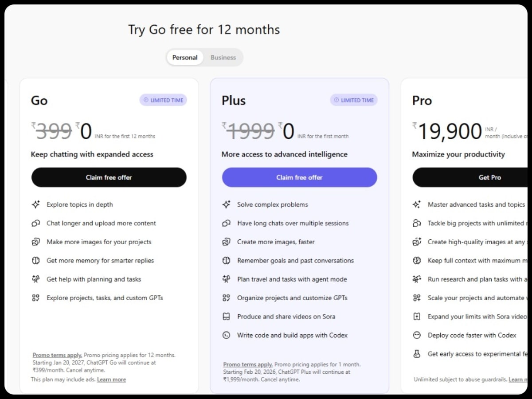Click image icon beside Make more images

(x=36, y=242)
